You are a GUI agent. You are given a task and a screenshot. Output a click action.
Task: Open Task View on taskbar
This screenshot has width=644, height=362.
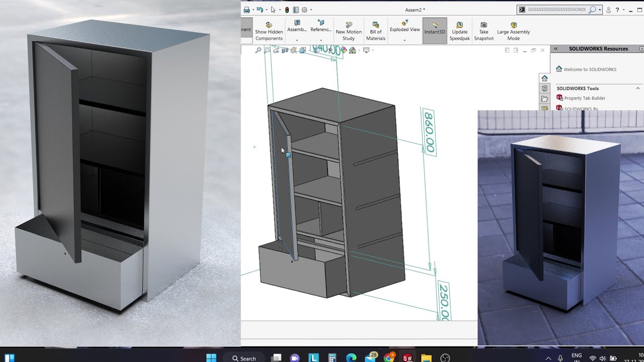pos(276,357)
